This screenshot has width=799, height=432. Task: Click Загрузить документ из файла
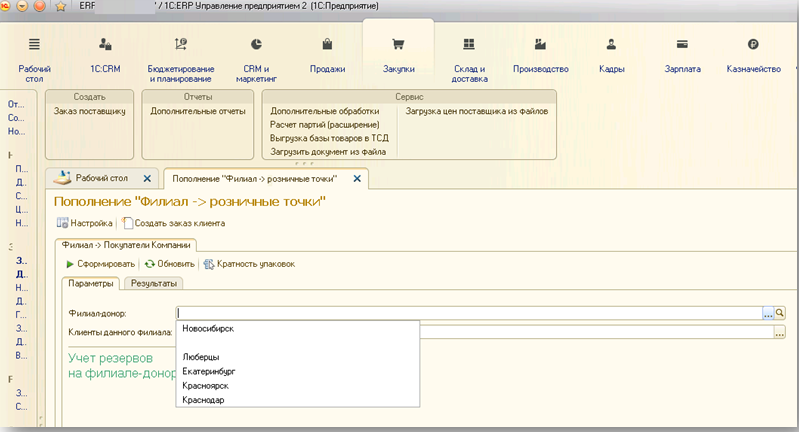[x=328, y=152]
